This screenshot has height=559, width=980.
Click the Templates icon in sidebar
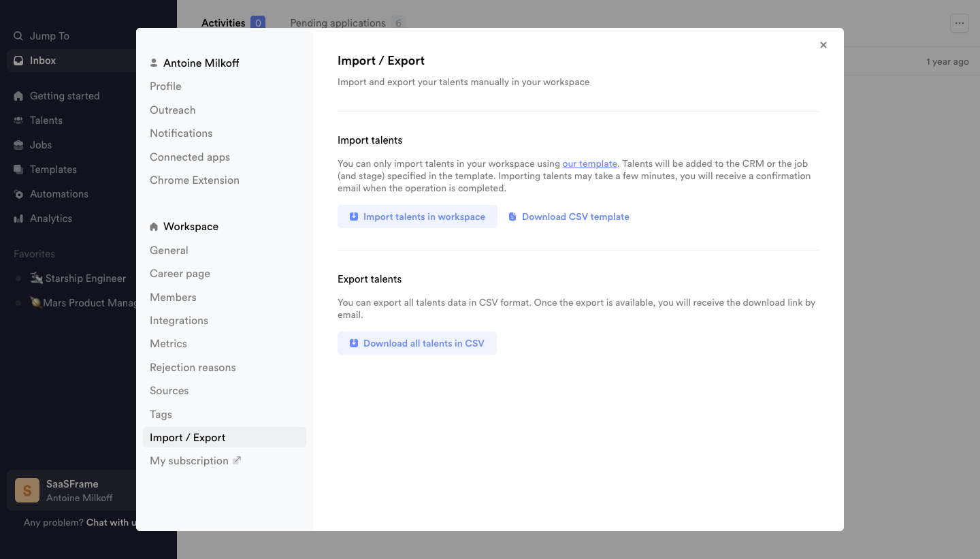18,170
